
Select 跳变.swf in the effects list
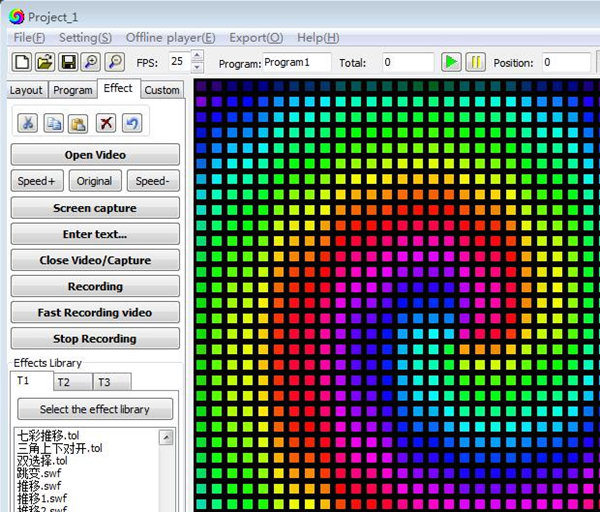39,473
